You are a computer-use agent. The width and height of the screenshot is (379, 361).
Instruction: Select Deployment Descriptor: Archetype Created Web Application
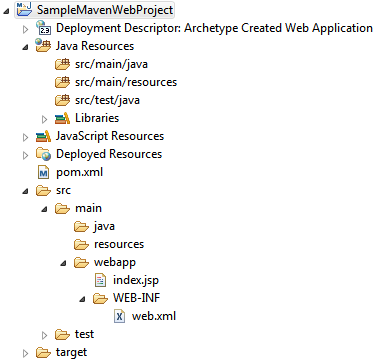coord(214,28)
